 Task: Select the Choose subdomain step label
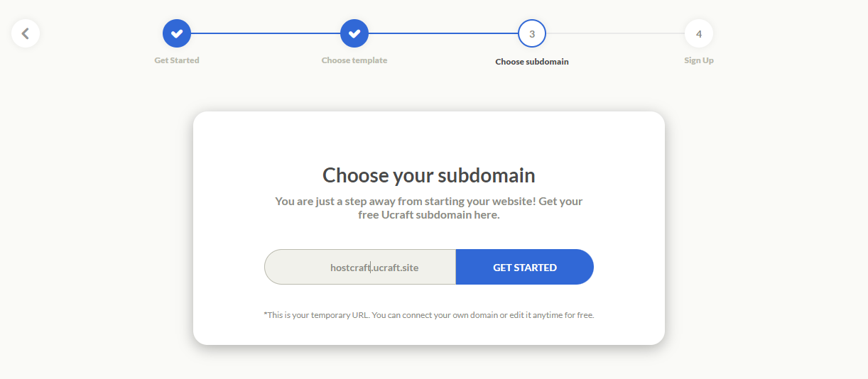click(532, 62)
